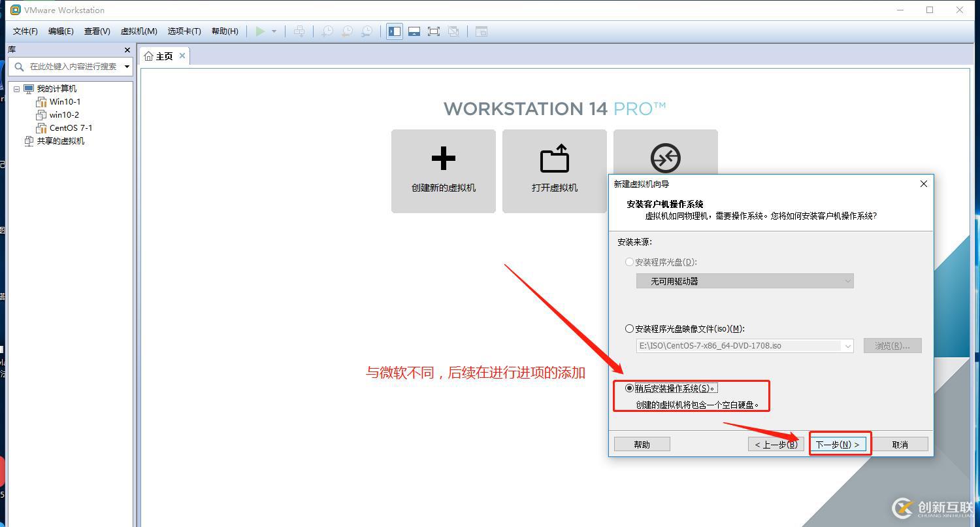The height and width of the screenshot is (527, 980).
Task: Open the 帮助(H) menu
Action: pos(225,31)
